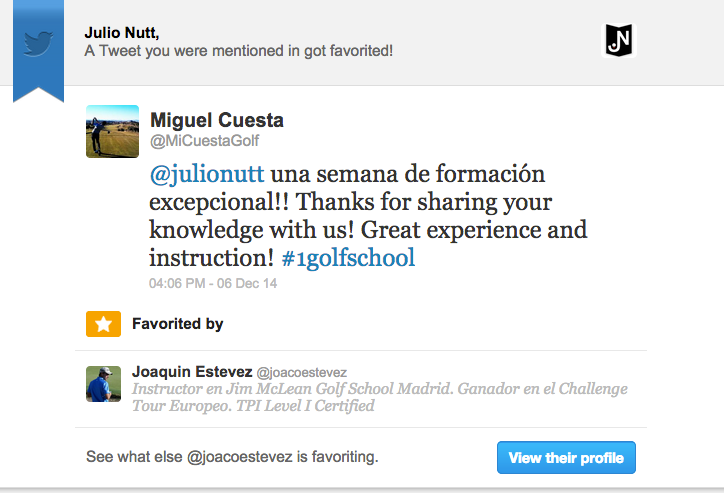The width and height of the screenshot is (724, 493).
Task: Open the #1golfschool hashtag
Action: click(347, 258)
